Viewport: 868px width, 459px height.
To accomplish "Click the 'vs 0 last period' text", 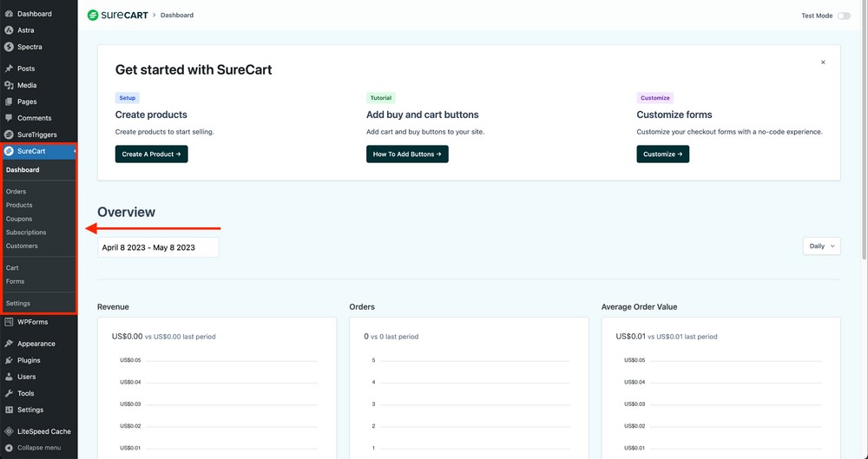I will [395, 337].
